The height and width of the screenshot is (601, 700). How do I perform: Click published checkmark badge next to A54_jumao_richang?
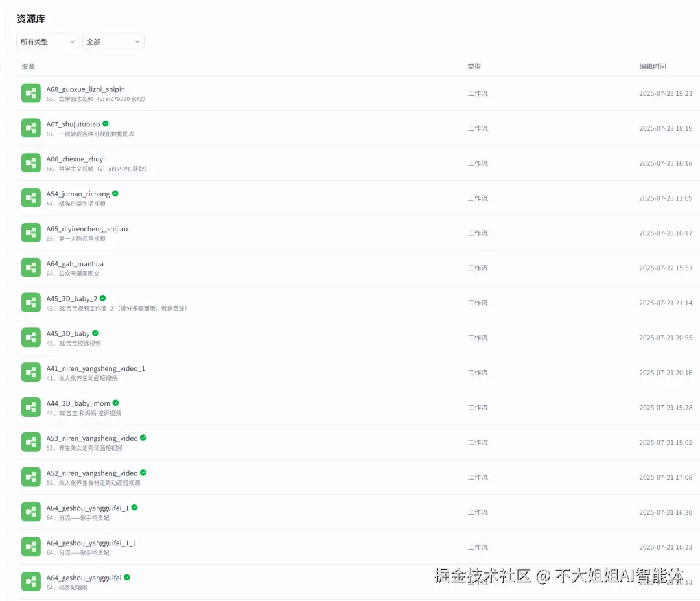[x=115, y=193]
